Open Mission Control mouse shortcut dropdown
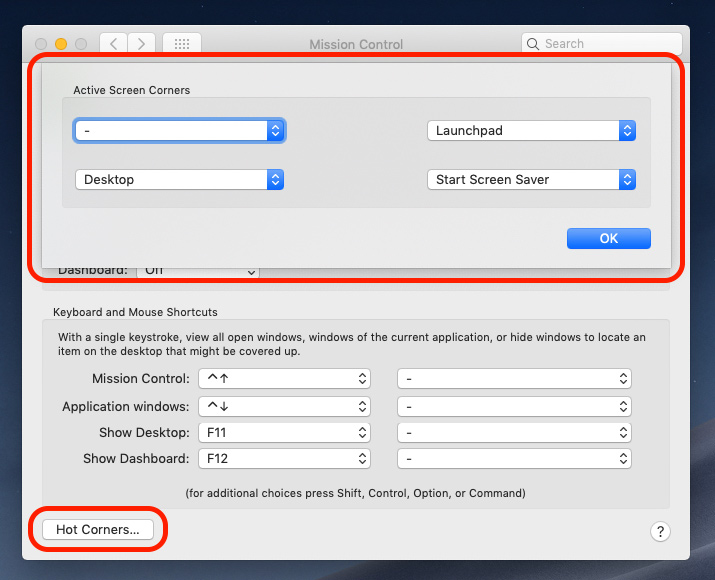715x580 pixels. [x=514, y=378]
